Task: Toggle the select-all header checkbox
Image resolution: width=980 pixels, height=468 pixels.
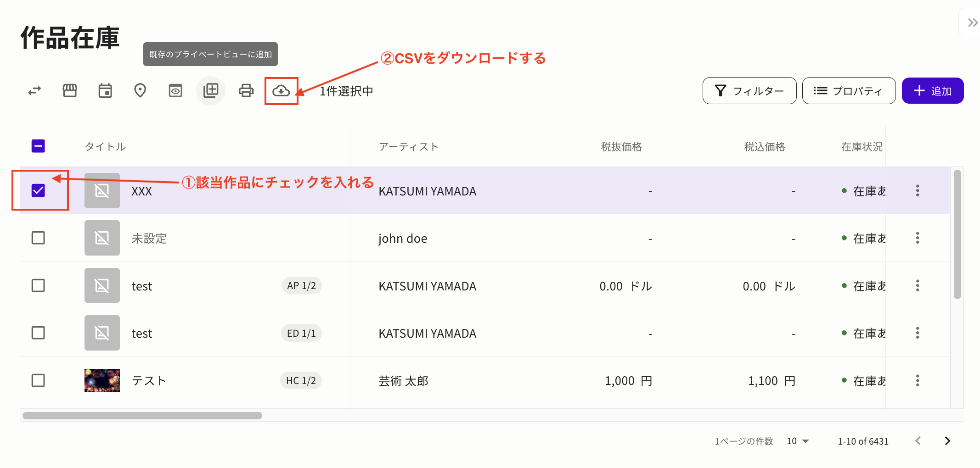Action: tap(38, 146)
